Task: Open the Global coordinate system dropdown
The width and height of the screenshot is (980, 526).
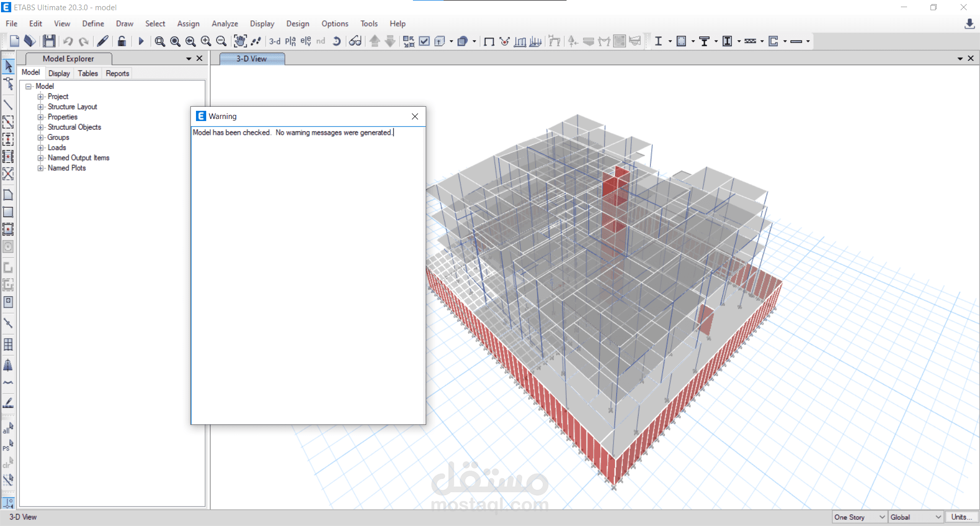Action: coord(916,517)
